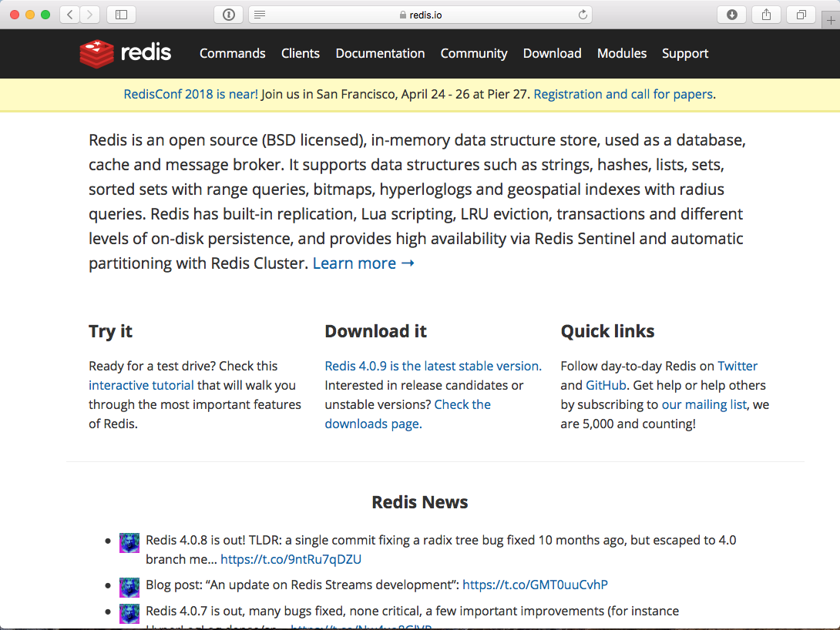Click the 'Redis News' heading
840x630 pixels.
[x=420, y=502]
